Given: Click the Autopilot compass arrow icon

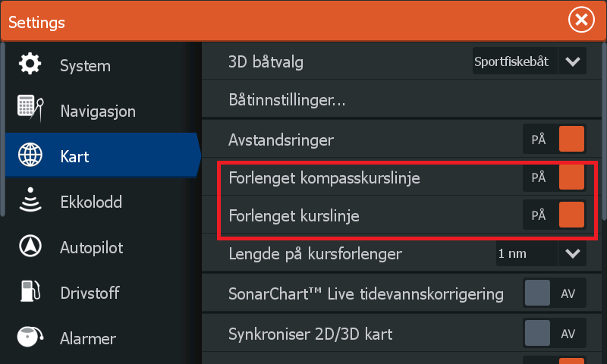Looking at the screenshot, I should (30, 247).
